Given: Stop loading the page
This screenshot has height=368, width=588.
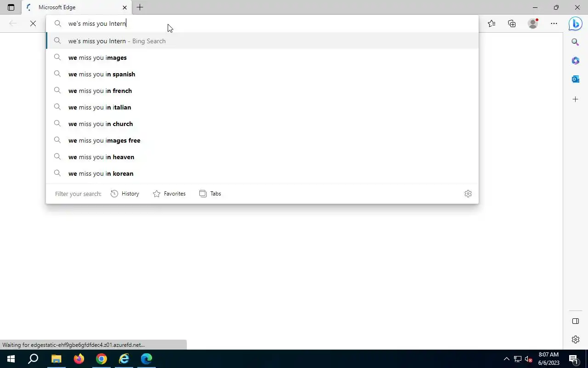Looking at the screenshot, I should [33, 23].
